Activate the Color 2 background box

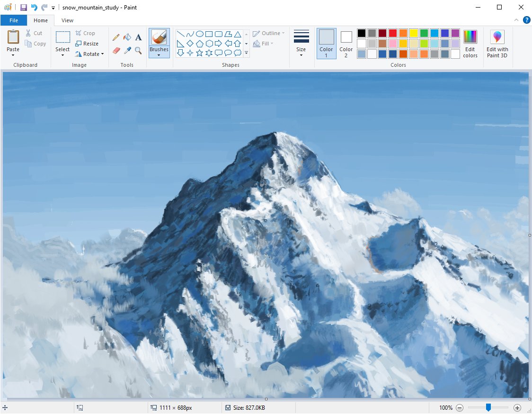click(346, 44)
